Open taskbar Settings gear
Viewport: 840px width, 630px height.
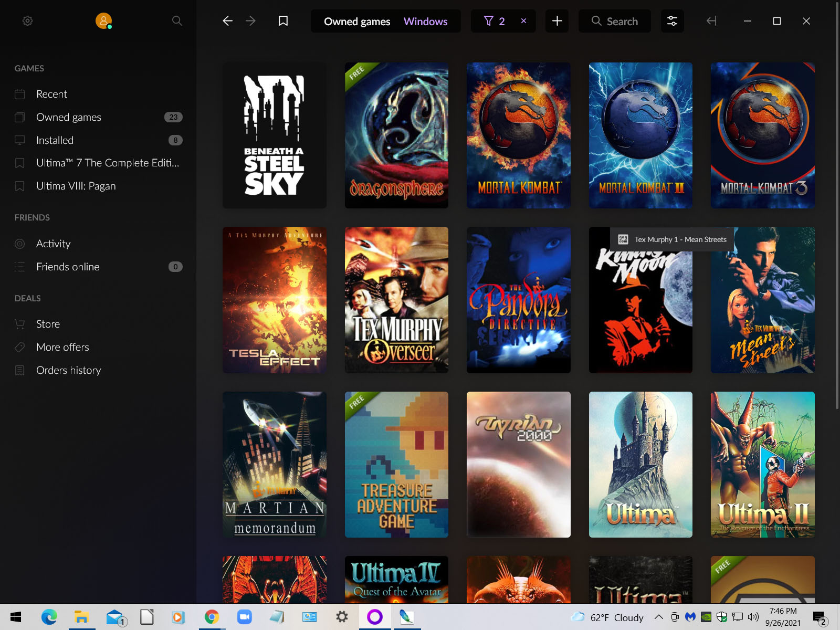342,617
